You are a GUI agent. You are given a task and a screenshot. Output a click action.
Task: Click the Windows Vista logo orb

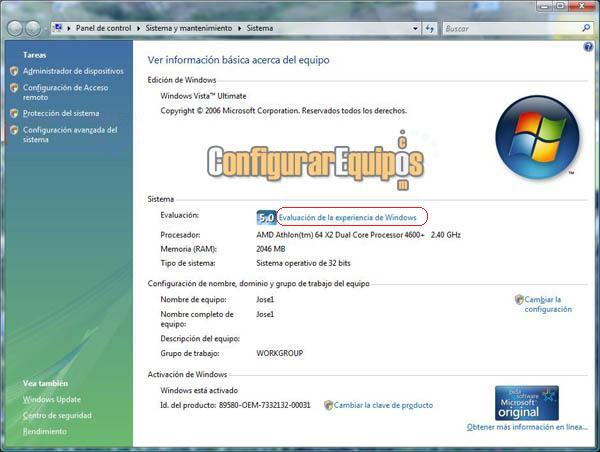(x=537, y=137)
